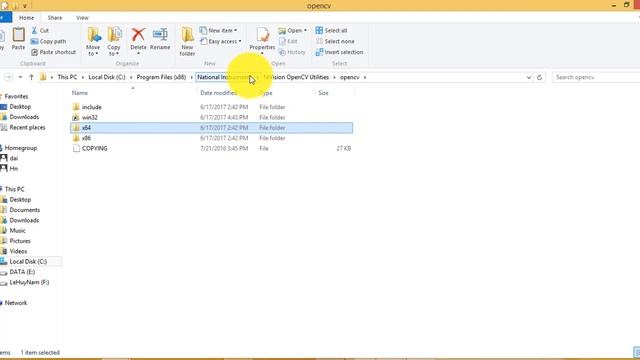Open Pictures under This PC
Viewport: 640px width, 360px height.
pyautogui.click(x=20, y=241)
